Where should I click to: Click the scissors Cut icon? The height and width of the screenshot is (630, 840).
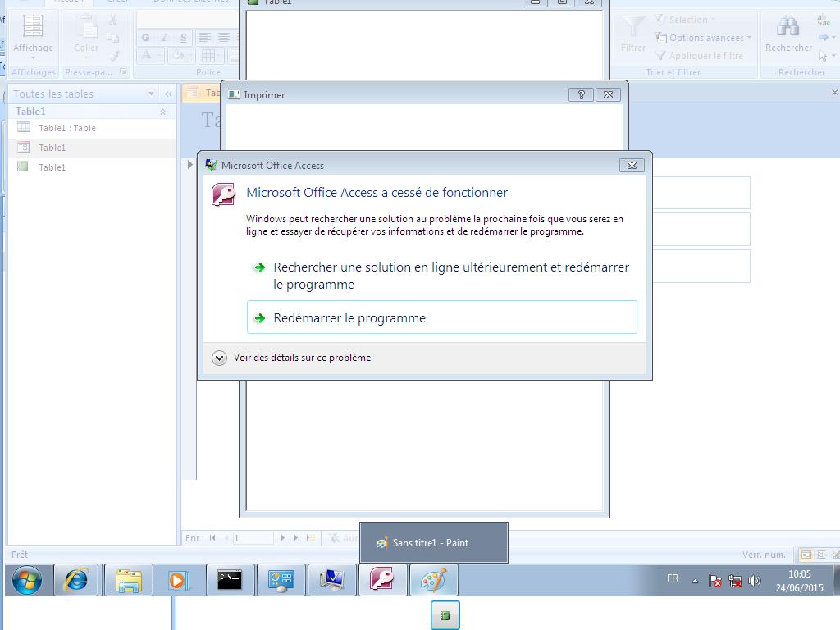coord(113,21)
